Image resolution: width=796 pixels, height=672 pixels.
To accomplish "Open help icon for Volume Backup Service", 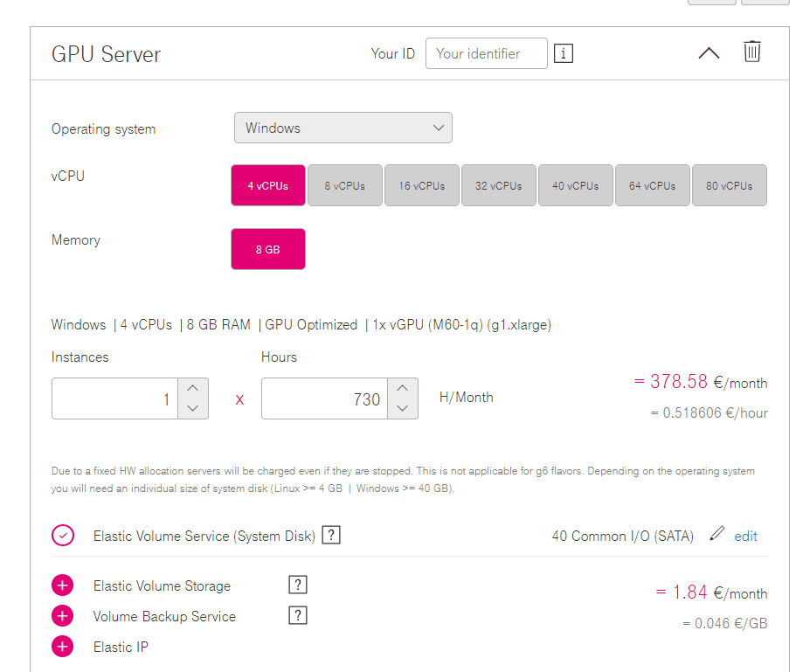I will point(298,615).
